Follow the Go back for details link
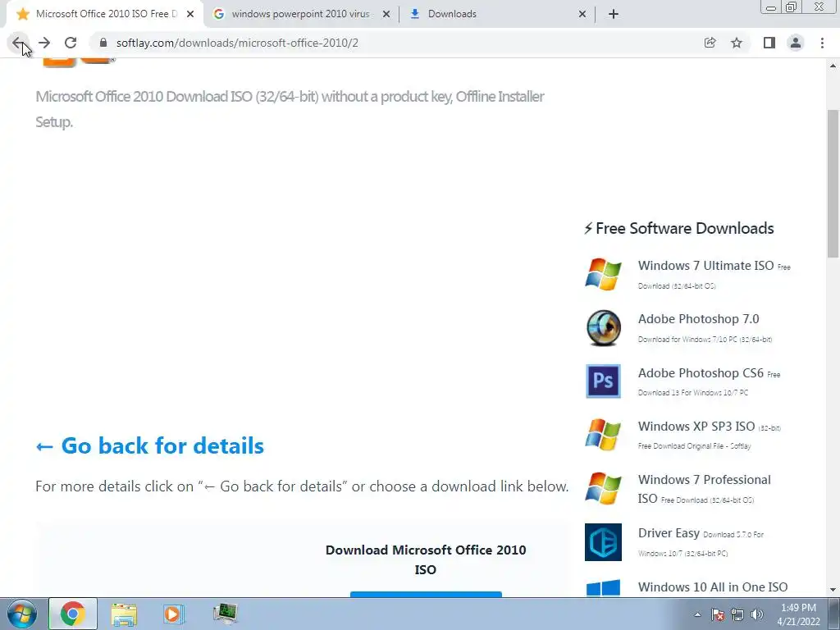Viewport: 840px width, 630px height. pos(149,445)
